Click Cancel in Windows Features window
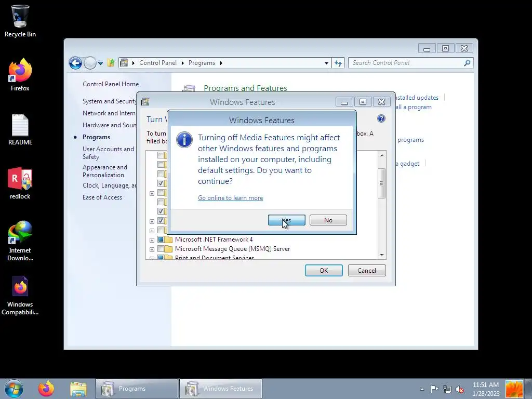This screenshot has width=532, height=399. click(x=367, y=270)
